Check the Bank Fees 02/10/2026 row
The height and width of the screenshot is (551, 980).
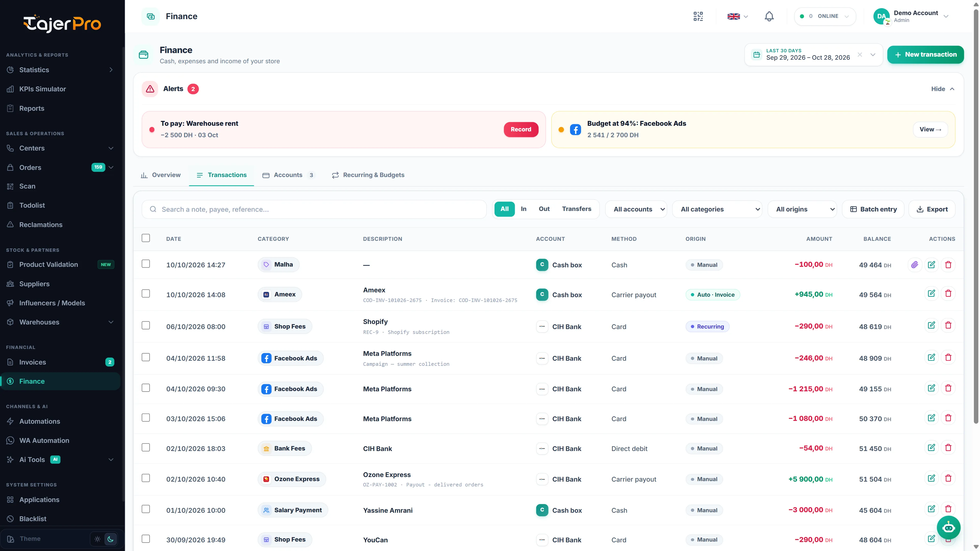(x=146, y=448)
